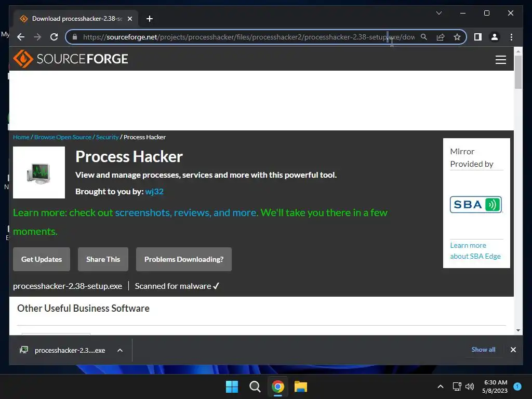Follow screenshots, reviews, and more link
The height and width of the screenshot is (399, 532).
pos(187,212)
